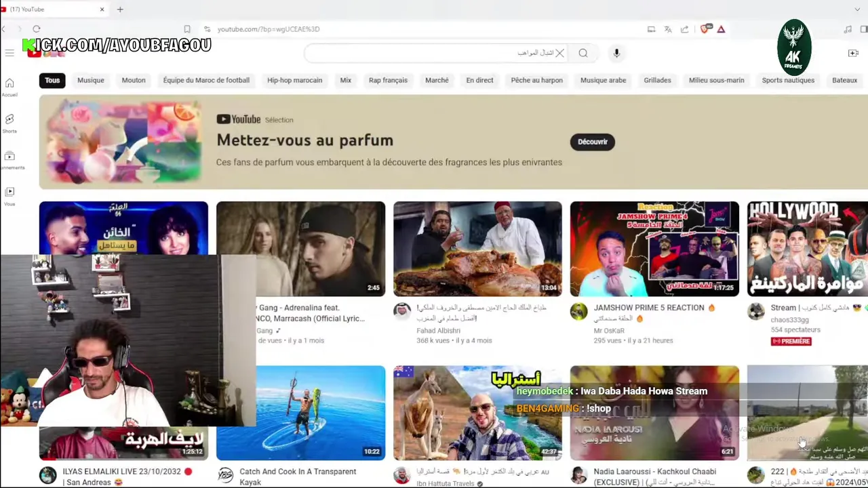This screenshot has width=868, height=488.
Task: Select the Bateaux chip
Action: (x=844, y=80)
